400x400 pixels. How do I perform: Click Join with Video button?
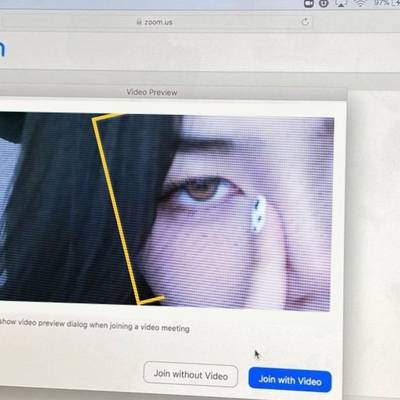point(290,380)
